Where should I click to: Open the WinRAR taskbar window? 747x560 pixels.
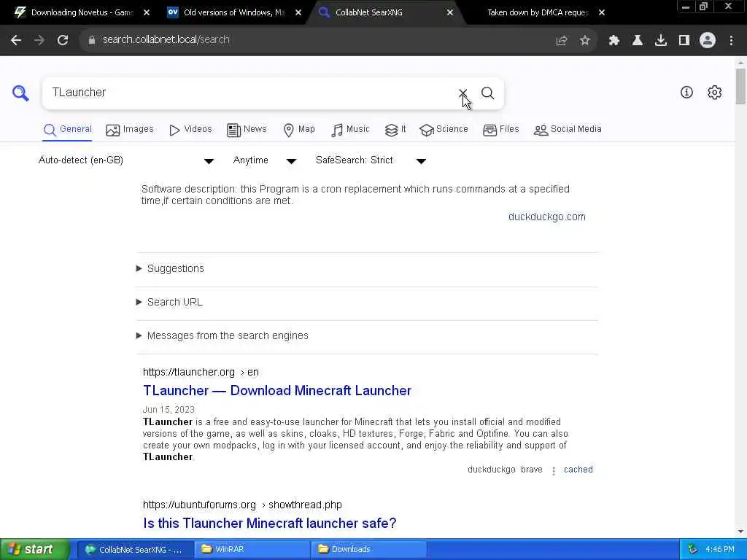[252, 549]
